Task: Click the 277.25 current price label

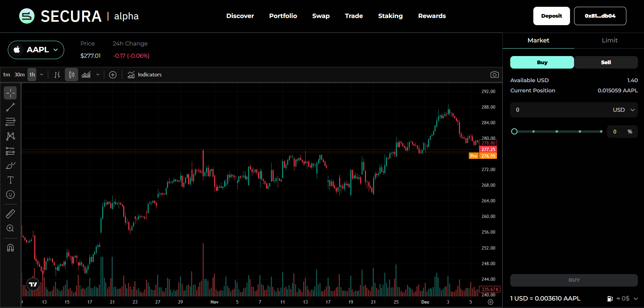Action: pyautogui.click(x=488, y=149)
